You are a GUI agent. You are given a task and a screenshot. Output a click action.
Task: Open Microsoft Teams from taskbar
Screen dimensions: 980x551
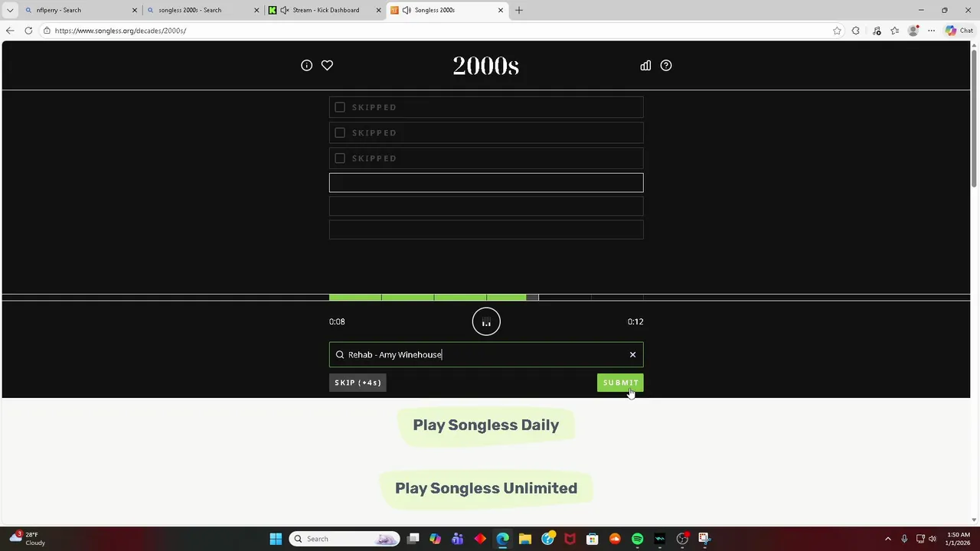pos(458,539)
